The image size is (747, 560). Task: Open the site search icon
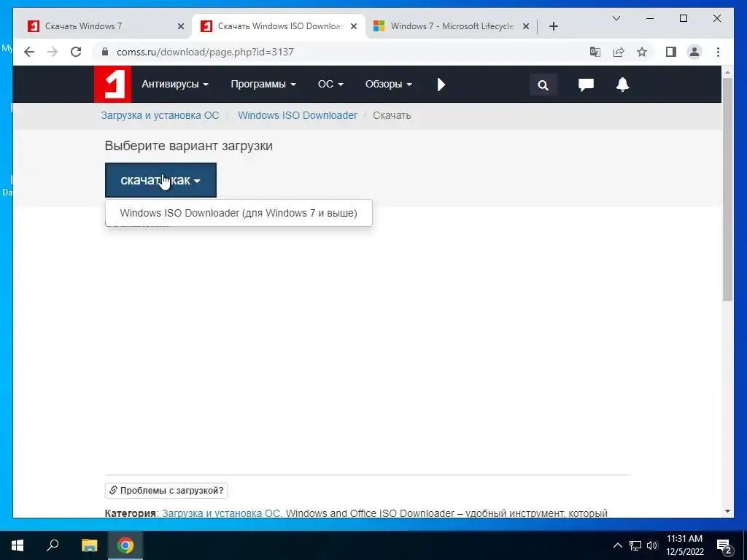(543, 85)
